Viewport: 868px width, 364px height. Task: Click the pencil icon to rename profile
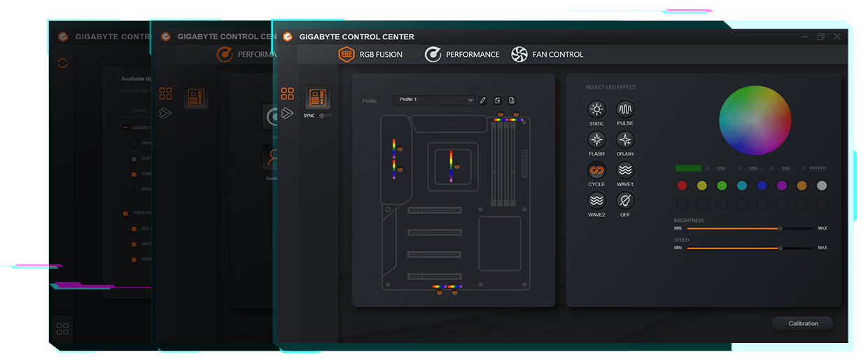tap(482, 100)
